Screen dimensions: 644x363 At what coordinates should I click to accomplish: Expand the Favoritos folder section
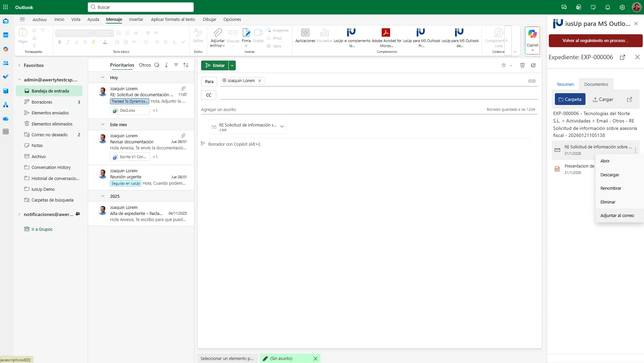pos(19,65)
